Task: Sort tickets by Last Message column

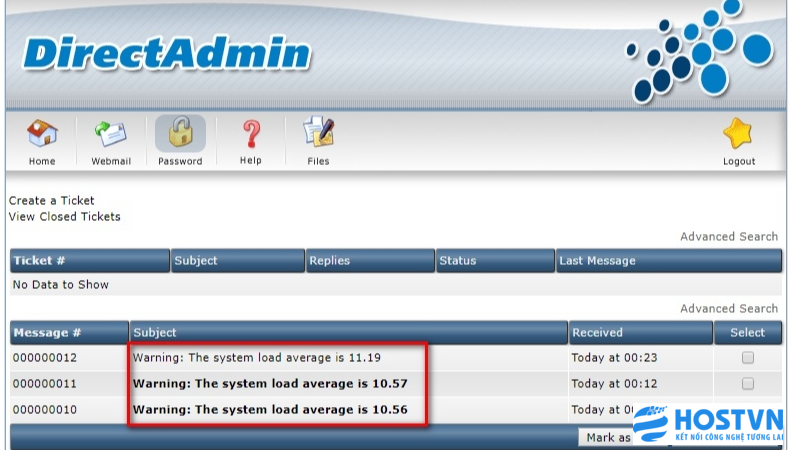Action: coord(669,260)
